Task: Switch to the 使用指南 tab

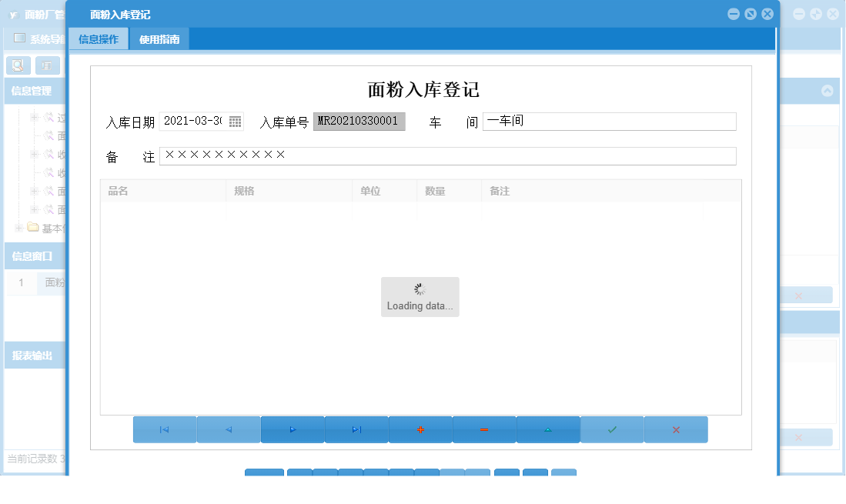Action: pyautogui.click(x=159, y=38)
